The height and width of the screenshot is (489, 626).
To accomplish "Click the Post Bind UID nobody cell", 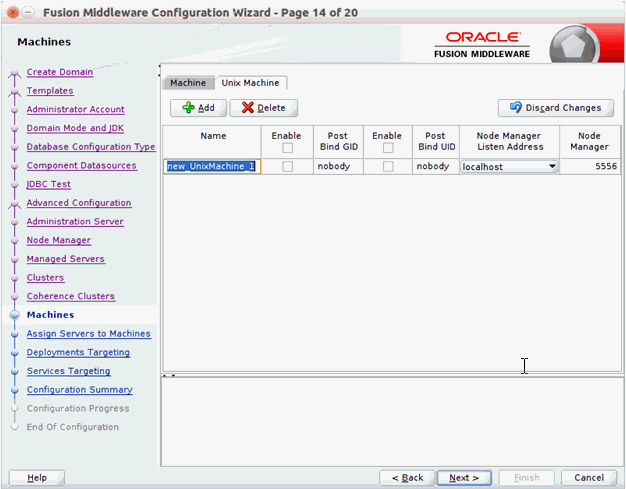I will pos(436,166).
